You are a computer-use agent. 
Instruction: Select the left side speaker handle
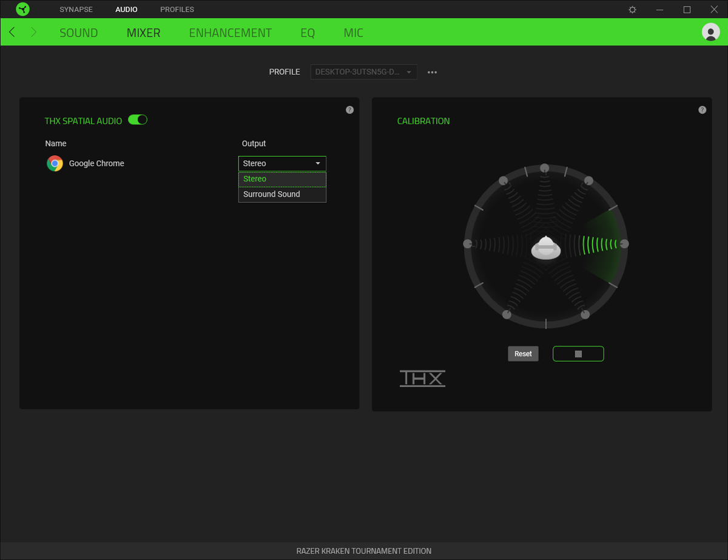point(467,243)
